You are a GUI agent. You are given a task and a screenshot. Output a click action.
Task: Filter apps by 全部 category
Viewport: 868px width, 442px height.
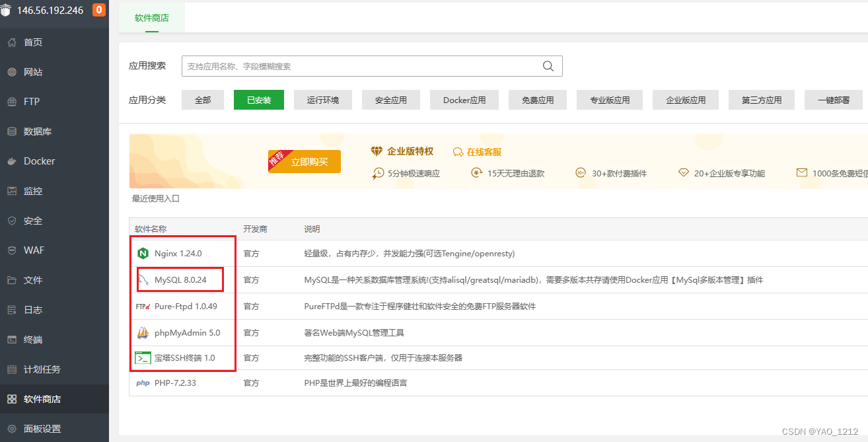click(x=203, y=100)
